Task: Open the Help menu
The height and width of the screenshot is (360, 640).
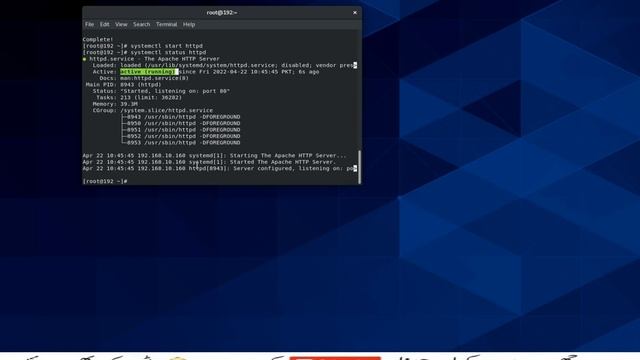Action: [x=189, y=24]
